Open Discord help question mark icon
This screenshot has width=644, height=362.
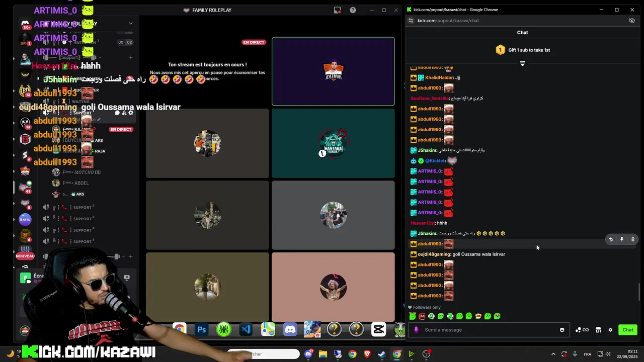353,10
